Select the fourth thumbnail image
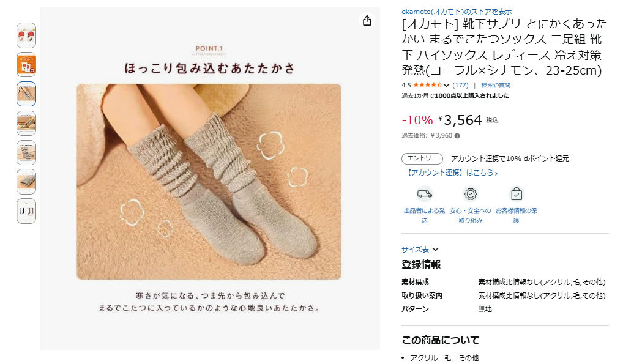Image resolution: width=623 pixels, height=364 pixels. tap(26, 123)
